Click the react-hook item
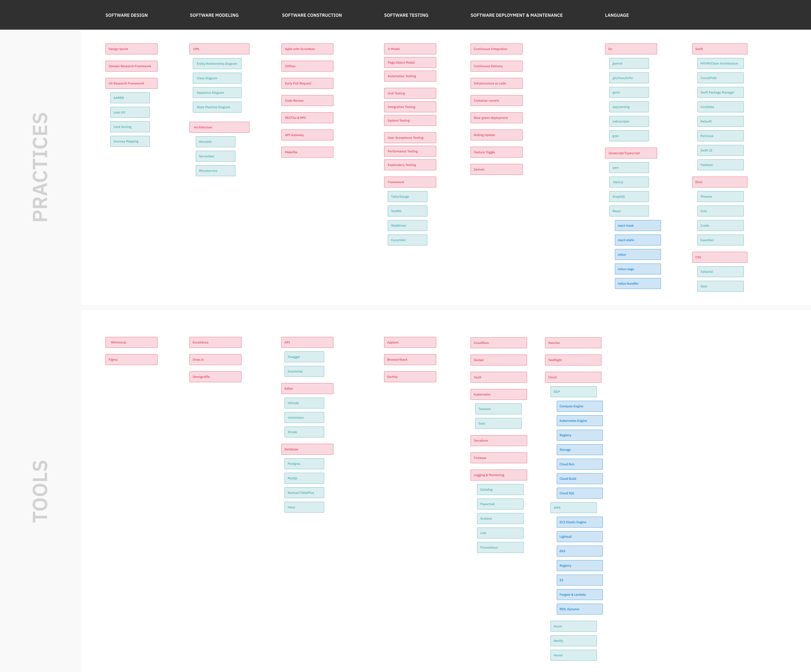811x672 pixels. coord(638,226)
